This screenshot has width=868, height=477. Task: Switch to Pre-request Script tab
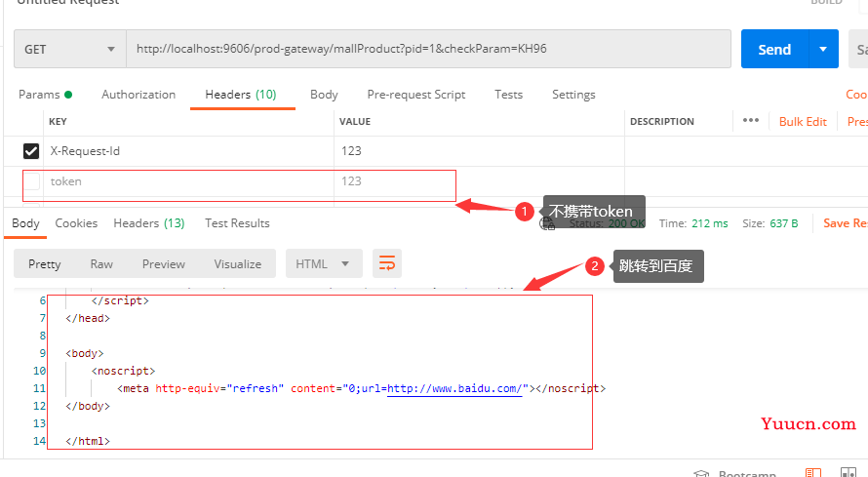tap(416, 95)
